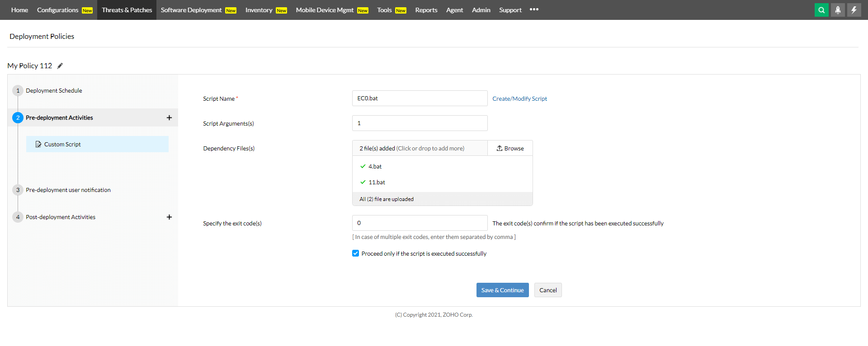Screen dimensions: 868x346
Task: Browse for dependency files
Action: pyautogui.click(x=510, y=148)
